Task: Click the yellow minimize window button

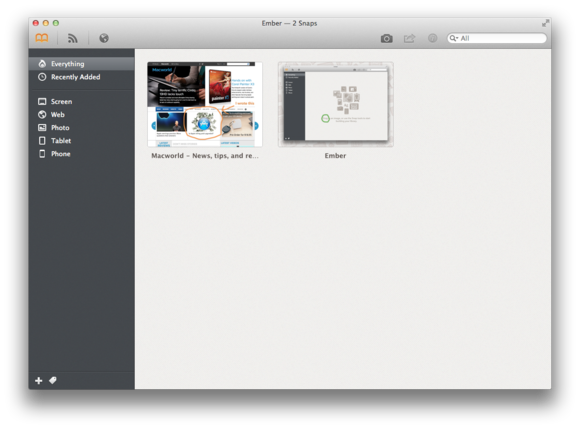Action: click(46, 23)
